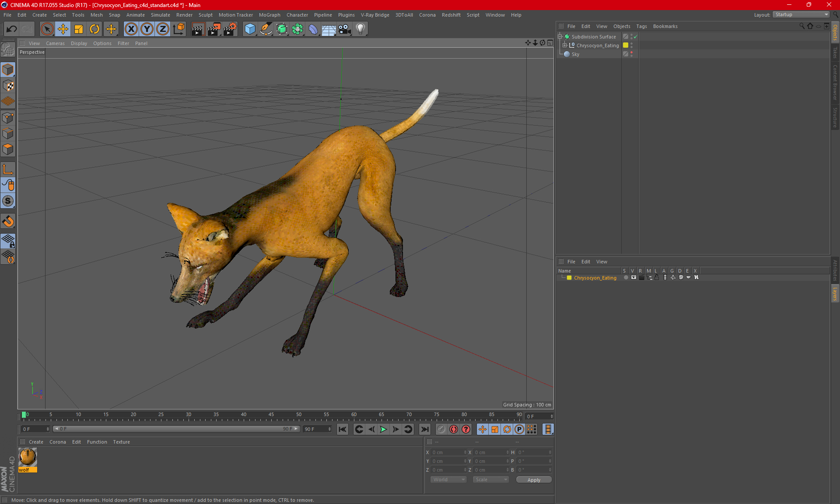Go to start of animation
The image size is (840, 504).
tap(343, 429)
